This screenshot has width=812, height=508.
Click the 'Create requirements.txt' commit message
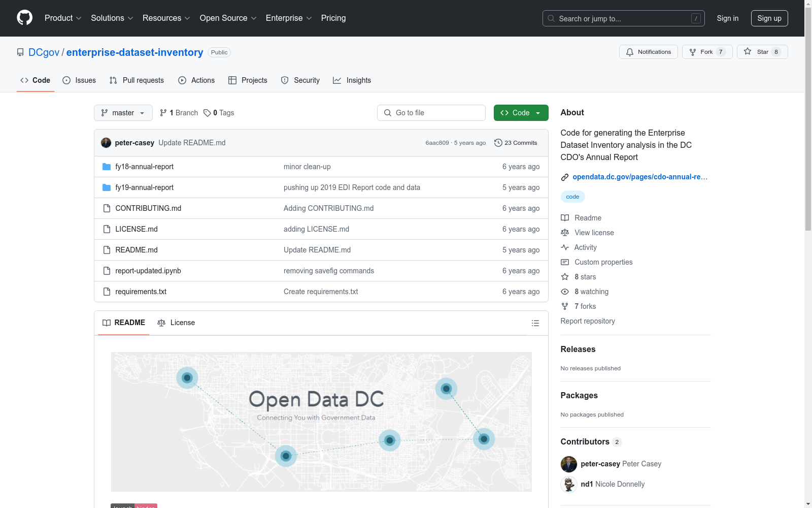(321, 292)
